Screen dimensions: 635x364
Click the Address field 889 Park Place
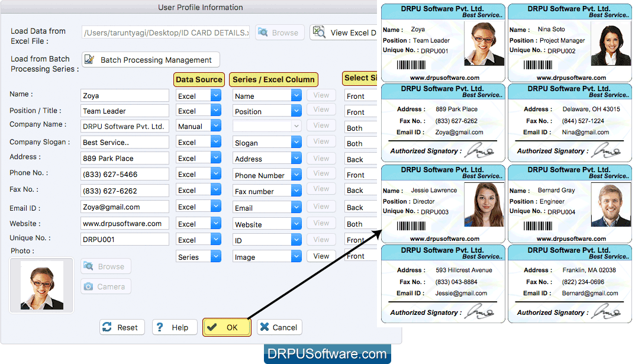[125, 158]
